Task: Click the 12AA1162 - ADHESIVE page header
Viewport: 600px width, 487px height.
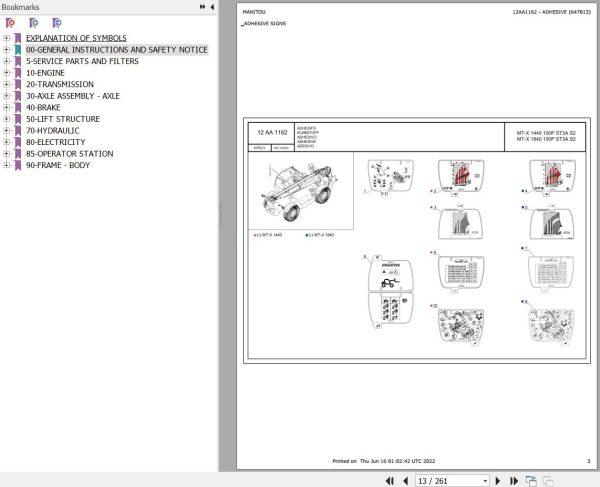Action: [x=551, y=12]
